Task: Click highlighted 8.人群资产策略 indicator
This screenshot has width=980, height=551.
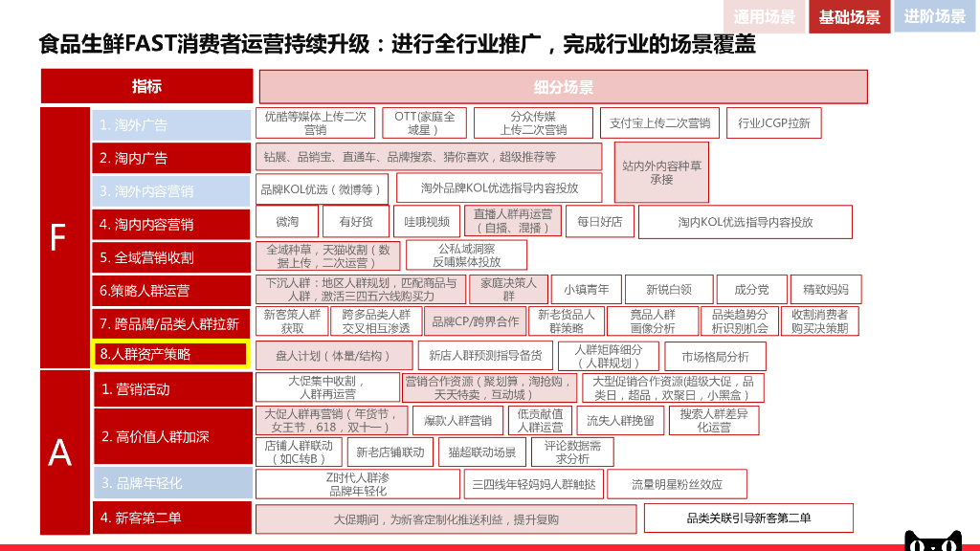Action: coord(171,354)
